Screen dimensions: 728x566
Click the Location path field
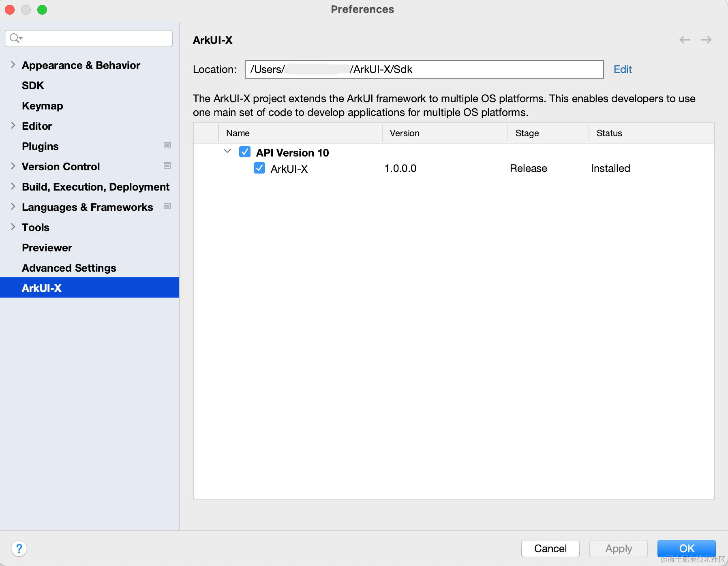(x=424, y=69)
